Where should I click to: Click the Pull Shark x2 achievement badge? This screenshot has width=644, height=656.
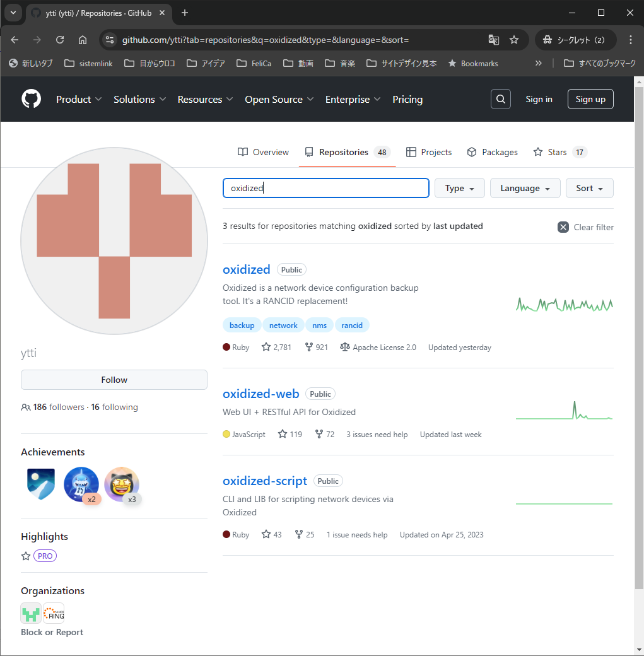tap(81, 484)
